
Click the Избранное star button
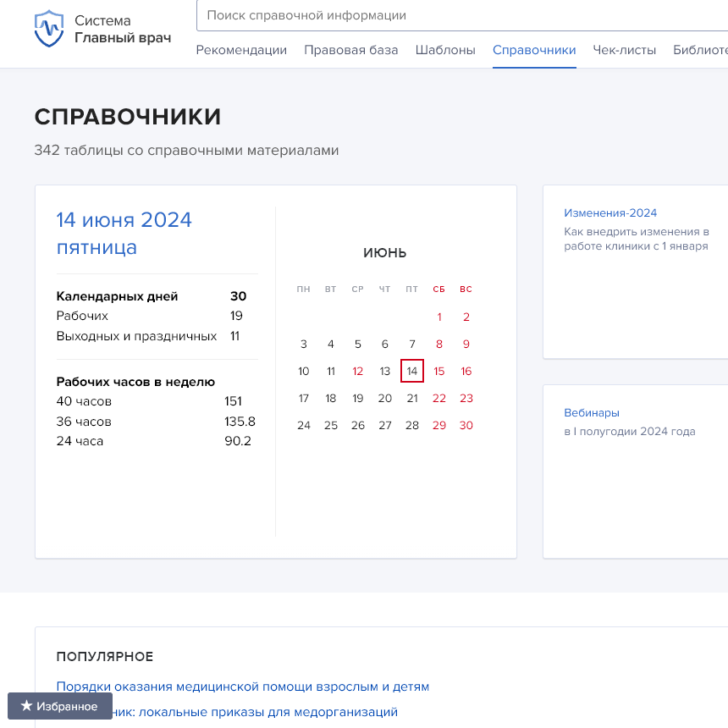click(60, 706)
